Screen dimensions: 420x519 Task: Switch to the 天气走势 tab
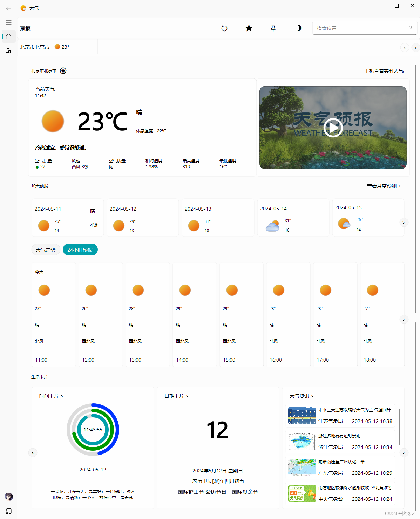coord(46,250)
